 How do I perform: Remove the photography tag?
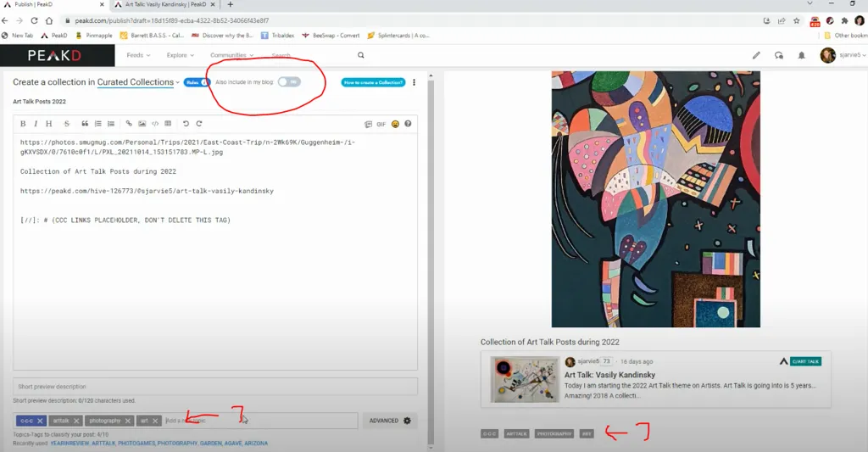pyautogui.click(x=127, y=421)
